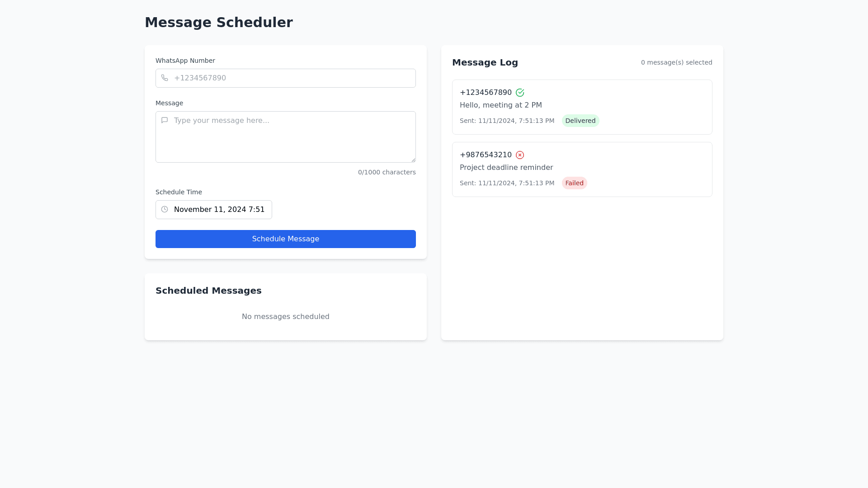
Task: Open the Schedule Time date-time field
Action: (x=219, y=210)
